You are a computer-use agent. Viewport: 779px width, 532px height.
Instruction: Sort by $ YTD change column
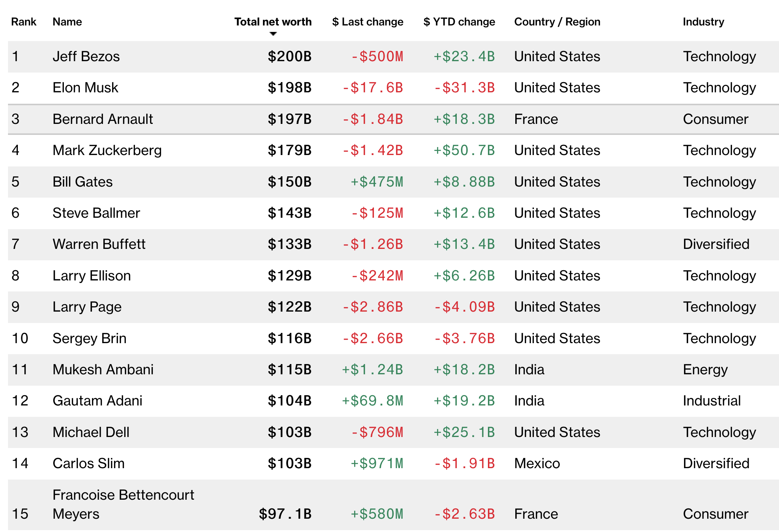[459, 22]
